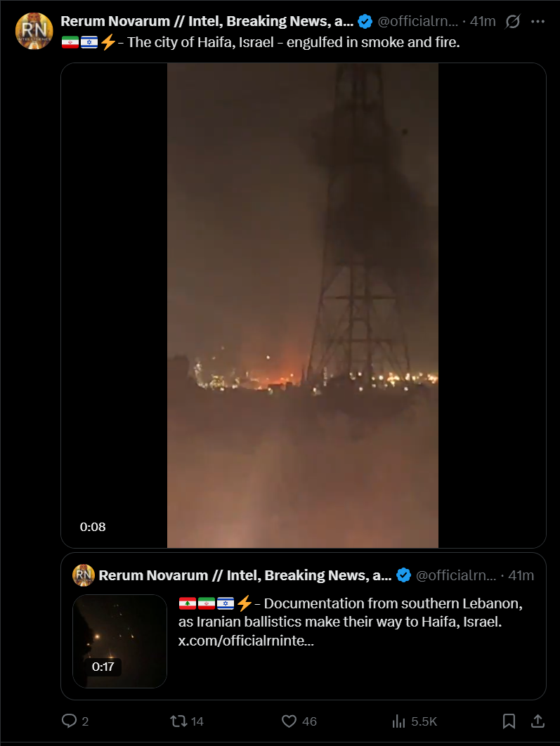Open the share icon at bottom right

[x=538, y=721]
